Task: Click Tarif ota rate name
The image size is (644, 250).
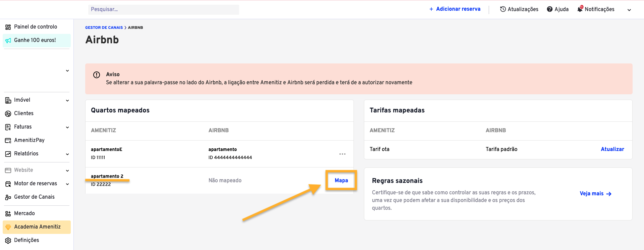Action: [379, 149]
